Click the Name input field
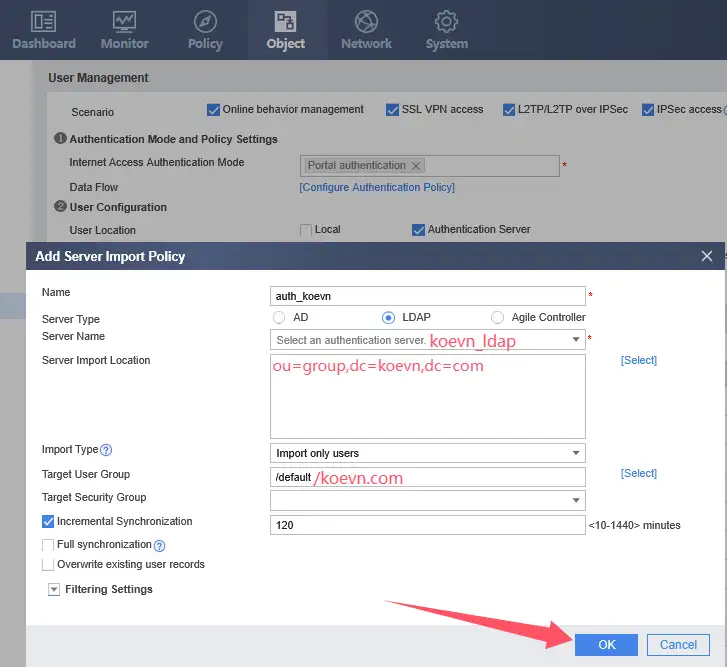Viewport: 727px width, 667px height. tap(427, 296)
